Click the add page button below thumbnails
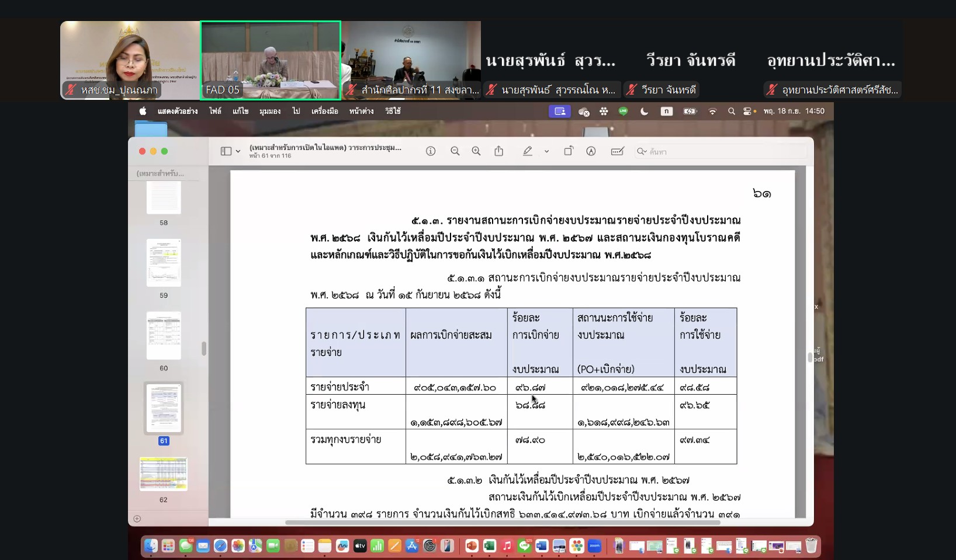The height and width of the screenshot is (560, 956). point(137,519)
